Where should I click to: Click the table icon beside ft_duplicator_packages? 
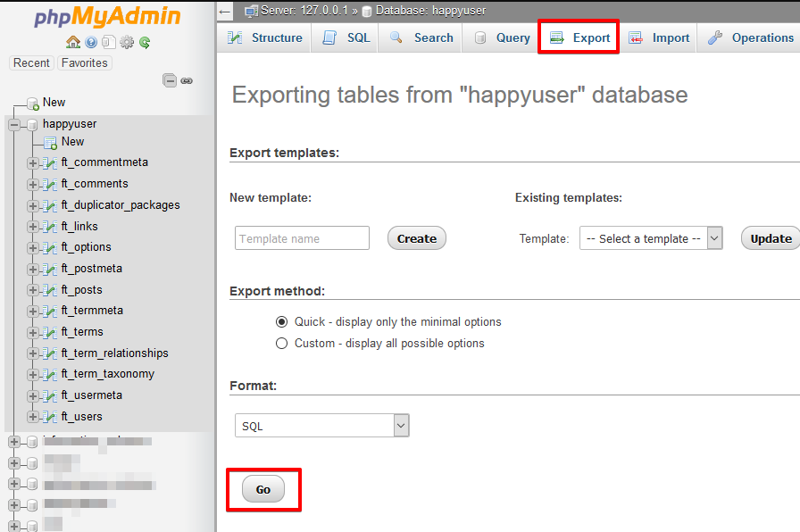[x=49, y=205]
